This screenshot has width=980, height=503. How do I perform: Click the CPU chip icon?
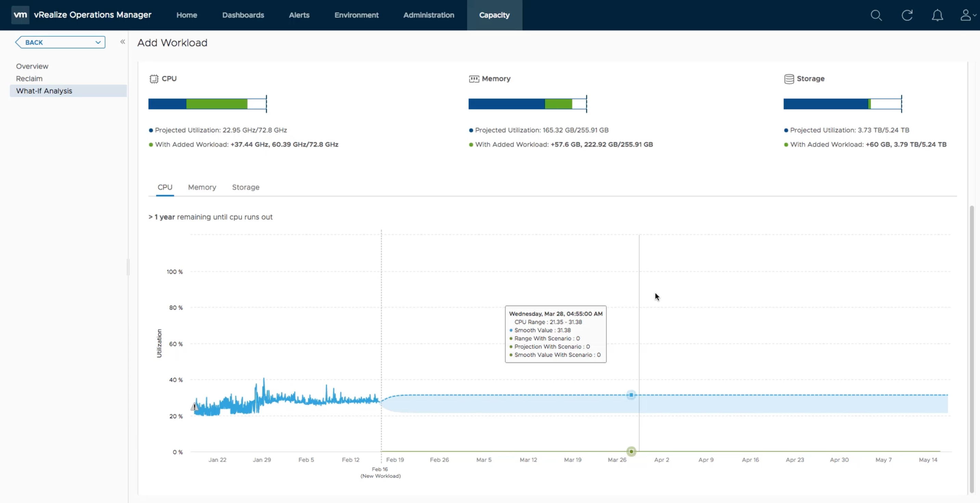(154, 79)
